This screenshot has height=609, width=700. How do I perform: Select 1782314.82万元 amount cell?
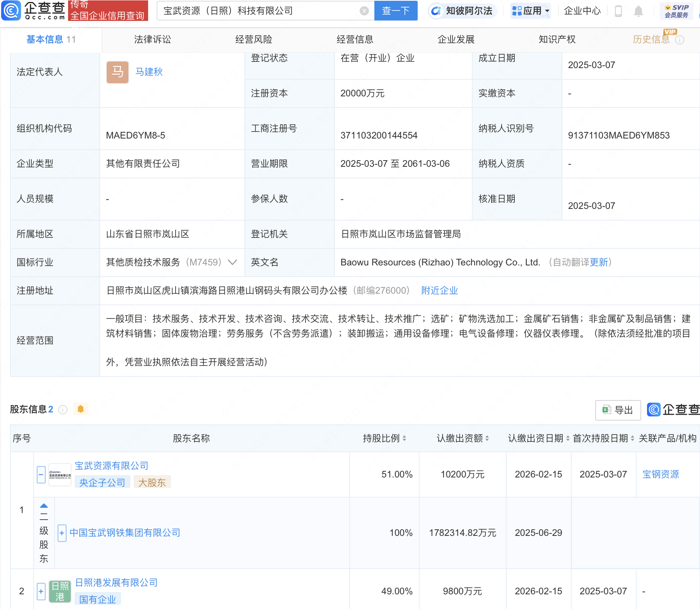coord(463,533)
